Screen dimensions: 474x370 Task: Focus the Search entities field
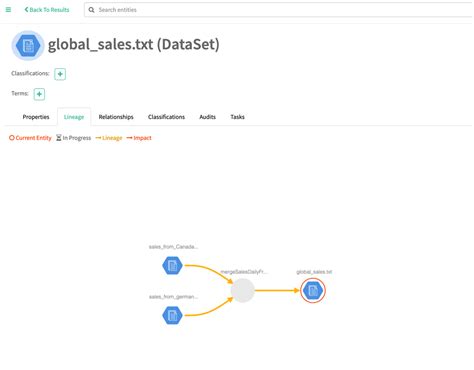point(283,10)
